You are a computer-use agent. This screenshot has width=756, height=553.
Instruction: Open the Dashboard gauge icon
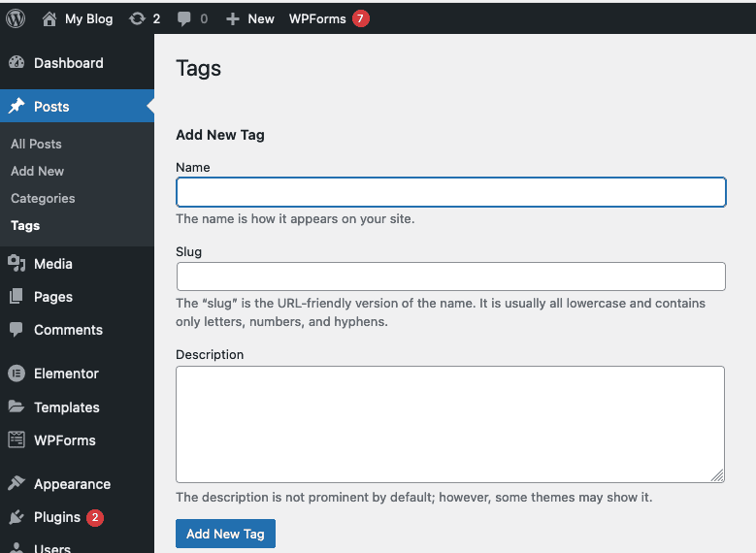(x=16, y=63)
